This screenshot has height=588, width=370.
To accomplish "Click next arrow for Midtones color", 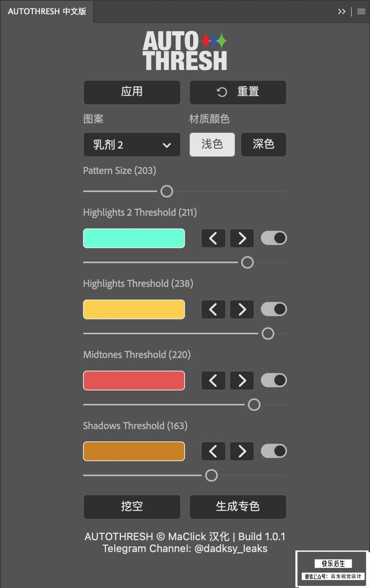I will tap(242, 381).
